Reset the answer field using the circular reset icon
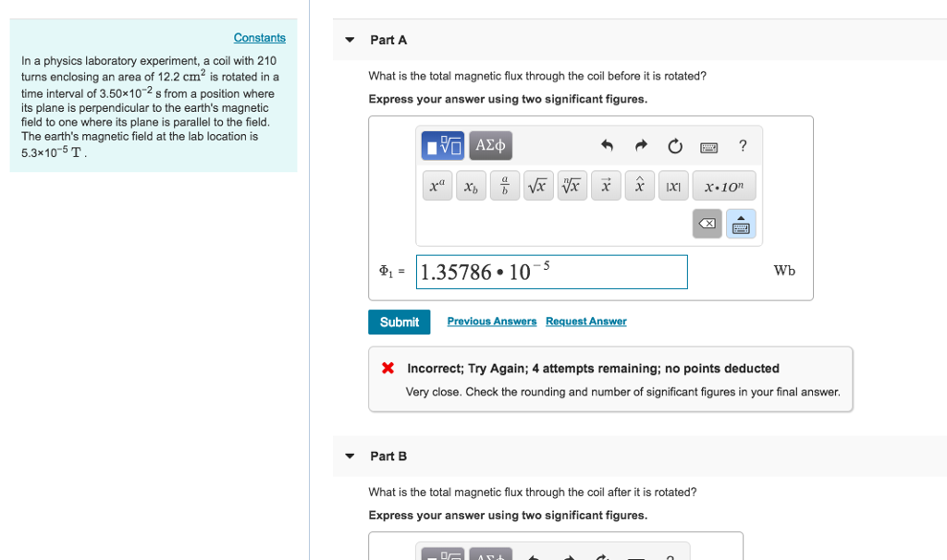Image resolution: width=947 pixels, height=560 pixels. [674, 145]
